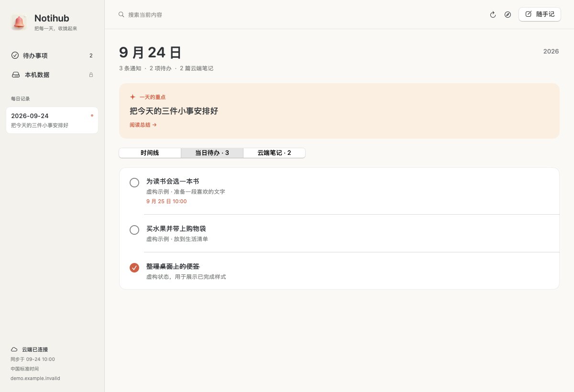Focus the 搜索当前内容 search field
This screenshot has width=574, height=392.
tap(145, 15)
